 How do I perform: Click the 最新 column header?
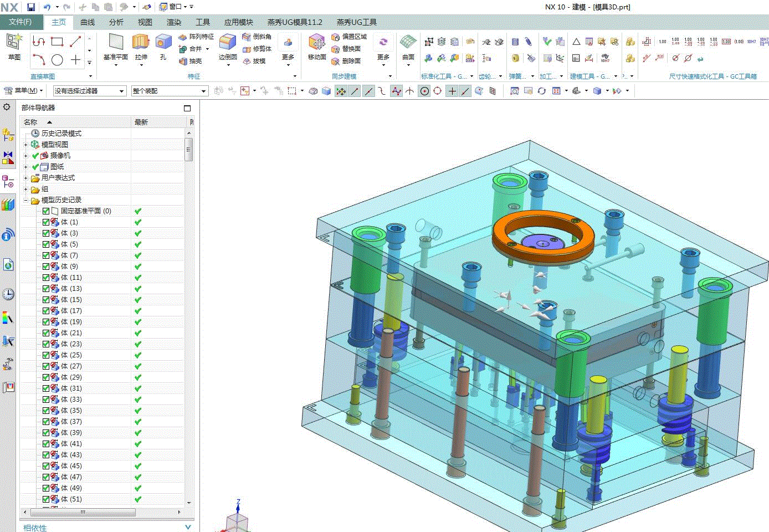coord(160,122)
